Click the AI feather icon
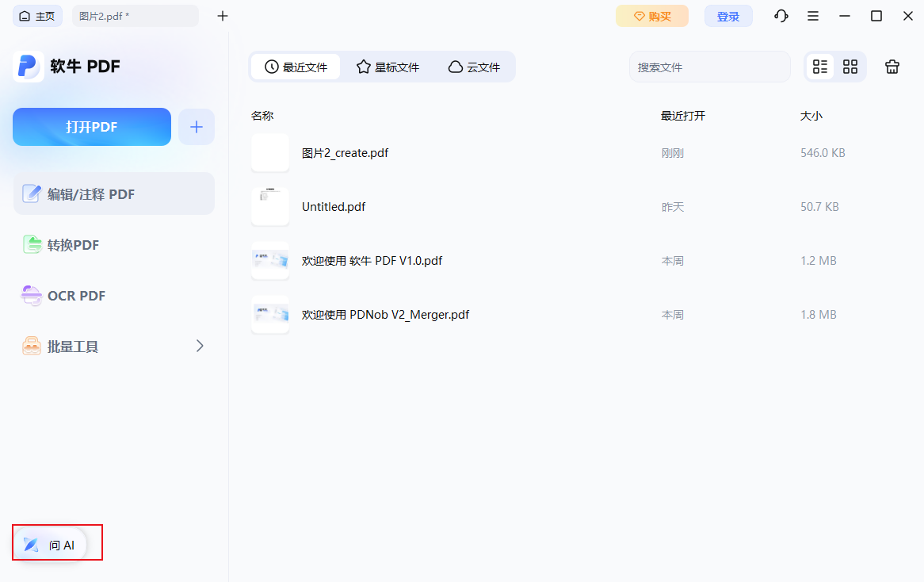This screenshot has width=924, height=582. tap(31, 545)
